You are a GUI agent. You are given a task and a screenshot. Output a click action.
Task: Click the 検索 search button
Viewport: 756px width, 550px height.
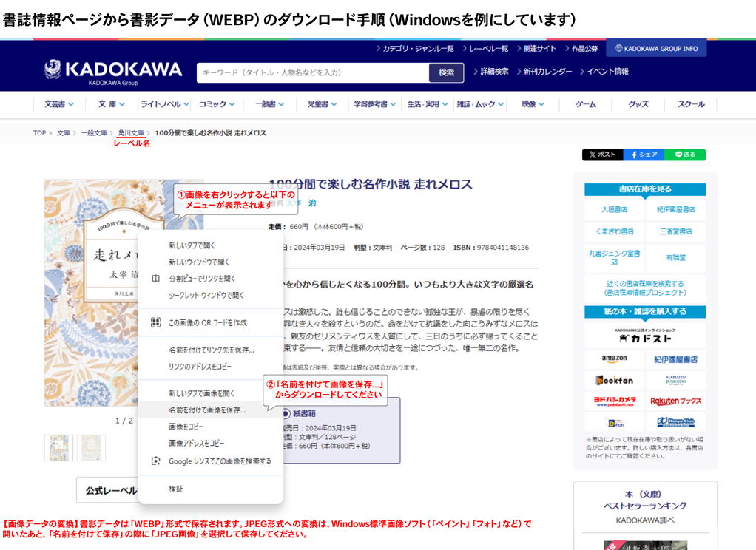click(447, 72)
